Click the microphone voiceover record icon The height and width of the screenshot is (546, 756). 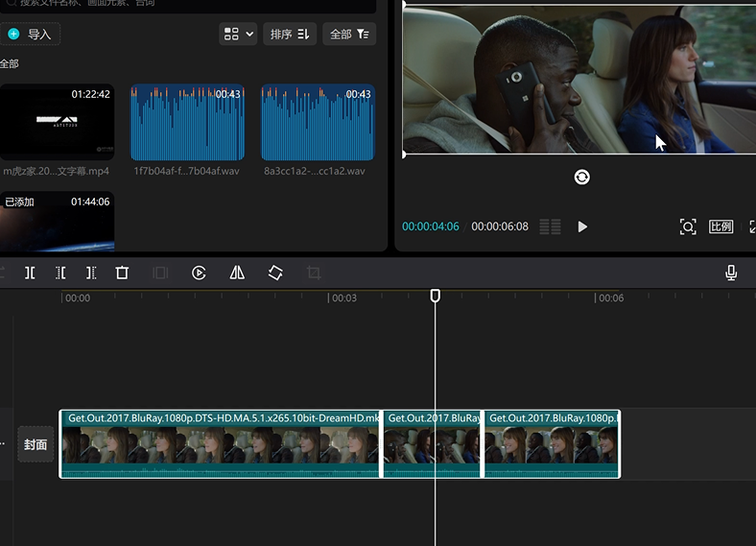[x=731, y=273]
